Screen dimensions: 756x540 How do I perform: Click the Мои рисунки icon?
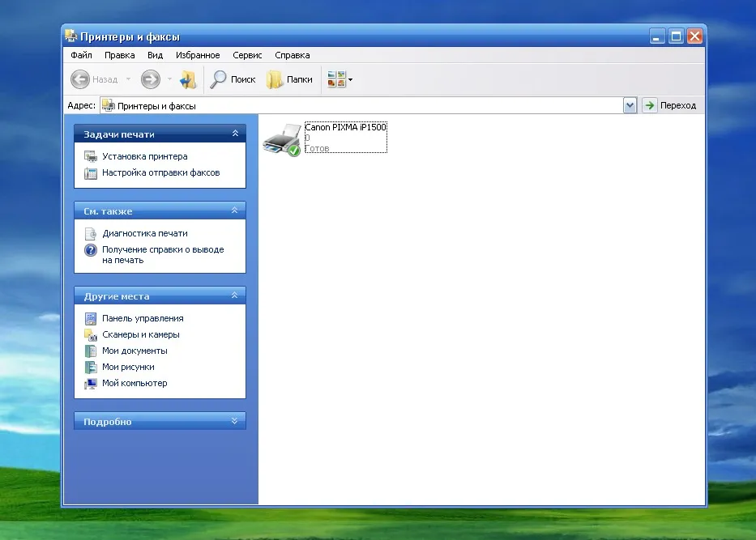point(90,367)
